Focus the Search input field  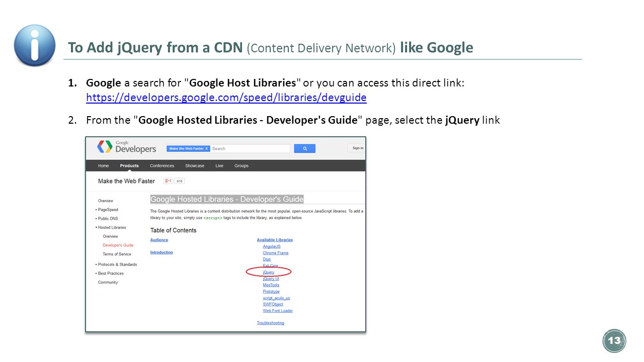(250, 149)
